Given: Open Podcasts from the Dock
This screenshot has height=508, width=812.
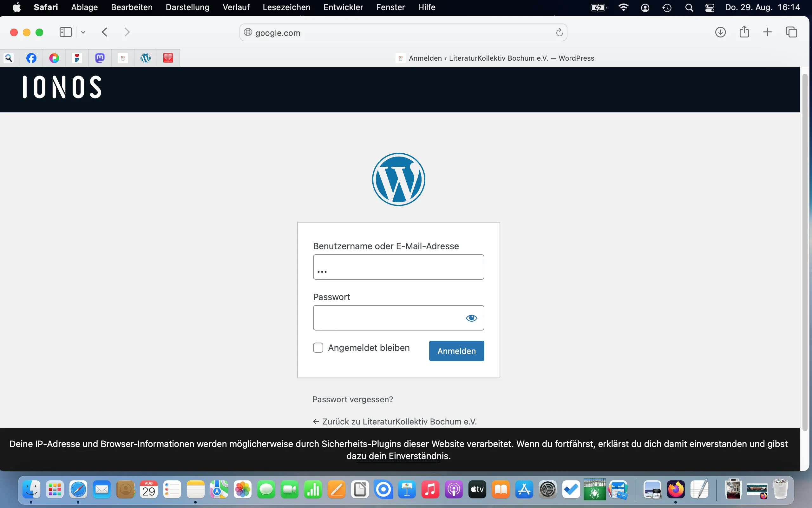Looking at the screenshot, I should point(454,490).
